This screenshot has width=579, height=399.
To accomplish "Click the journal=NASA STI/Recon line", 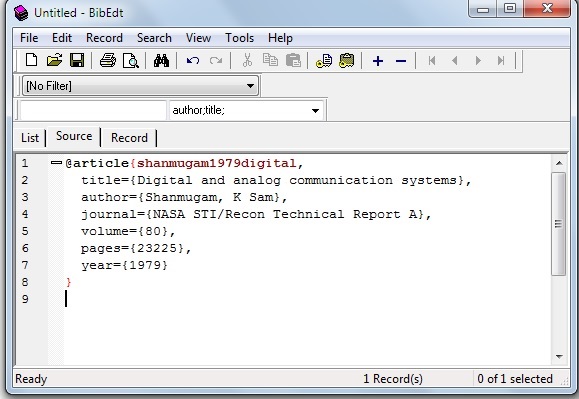I will [256, 214].
